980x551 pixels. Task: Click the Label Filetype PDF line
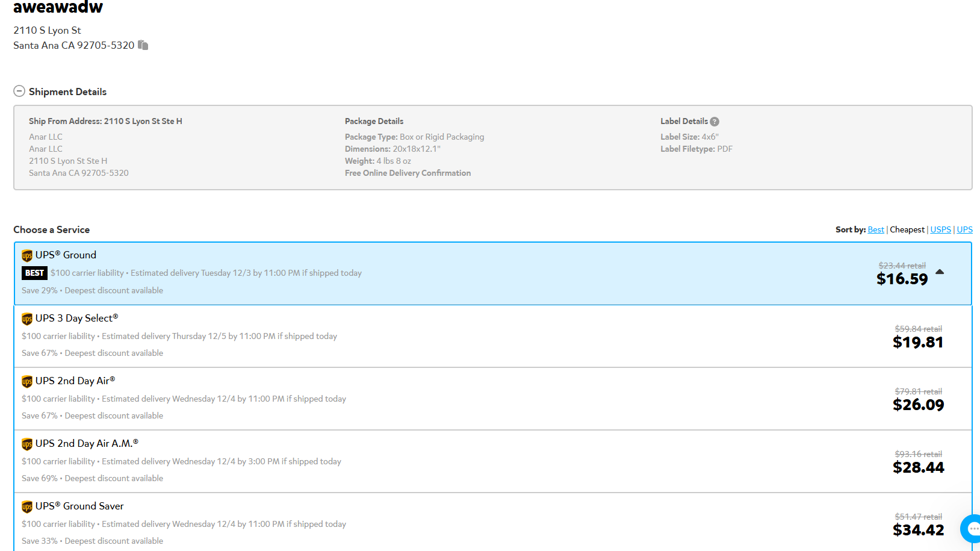click(x=696, y=149)
